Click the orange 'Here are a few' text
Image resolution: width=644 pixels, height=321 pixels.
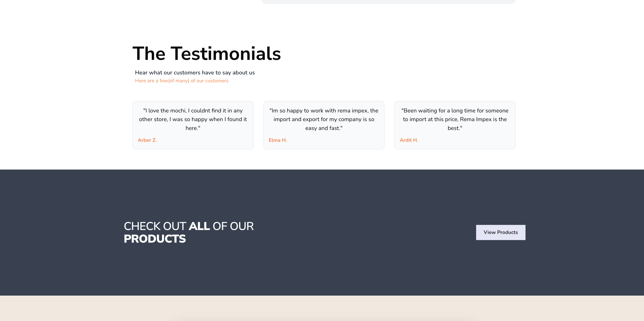tap(181, 81)
